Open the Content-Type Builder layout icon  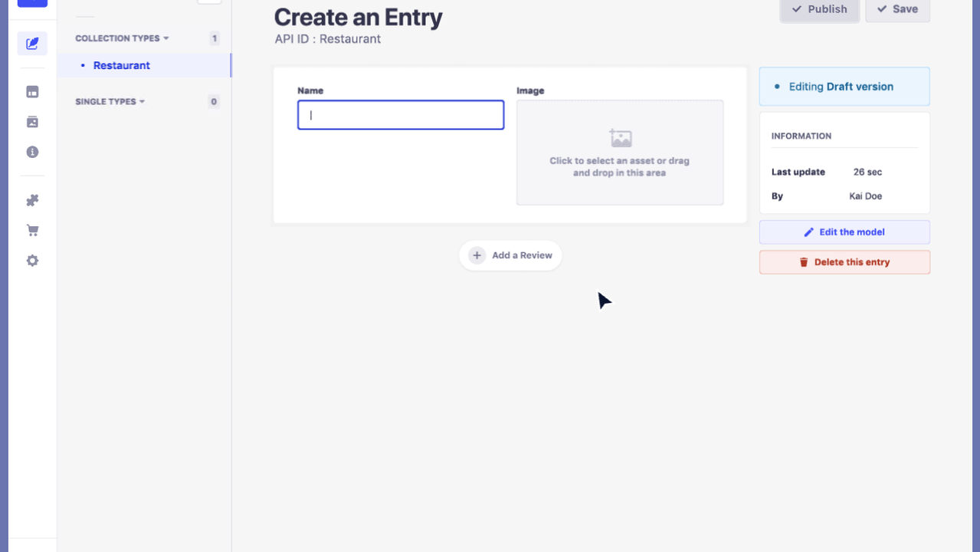(x=32, y=92)
